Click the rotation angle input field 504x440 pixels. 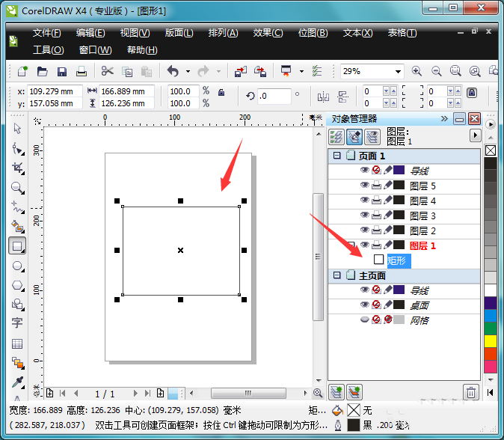pos(274,97)
